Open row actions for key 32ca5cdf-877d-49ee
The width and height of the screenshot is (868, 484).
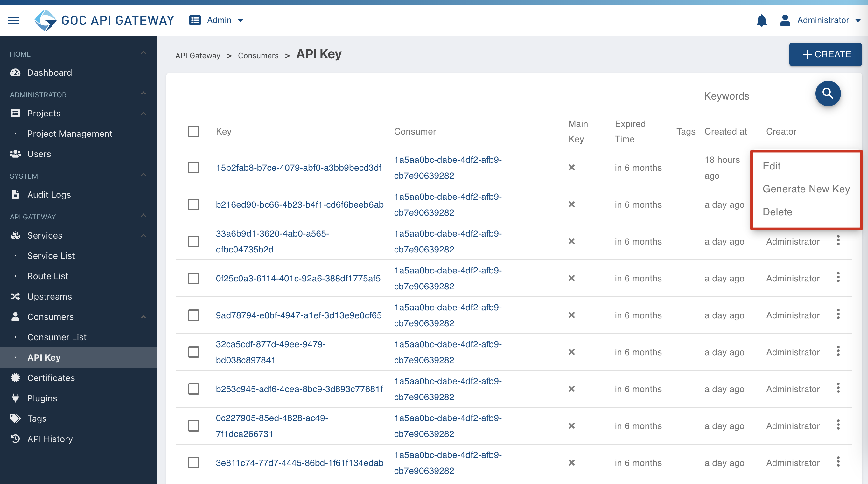pos(838,351)
